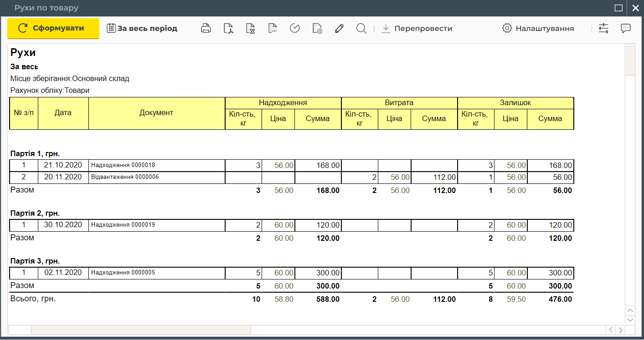This screenshot has width=644, height=340.
Task: Maximize the Рухи по товару window
Action: [618, 8]
